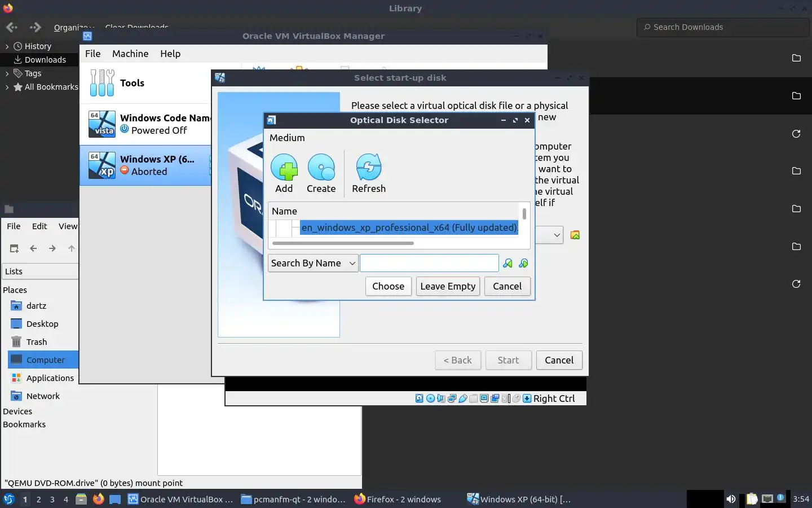Open the Help menu in VirtualBox Manager
Image resolution: width=812 pixels, height=508 pixels.
point(170,54)
